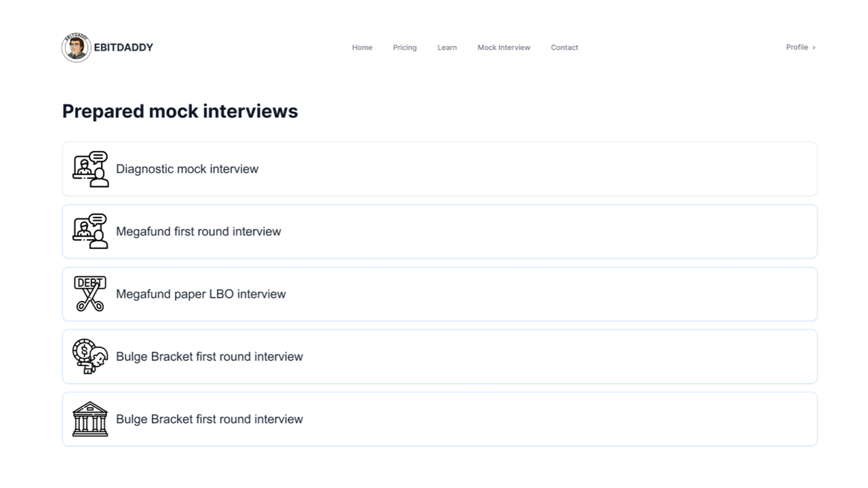The image size is (868, 488).
Task: Open Bulge Bracket interview with bank icon
Action: coord(439,419)
